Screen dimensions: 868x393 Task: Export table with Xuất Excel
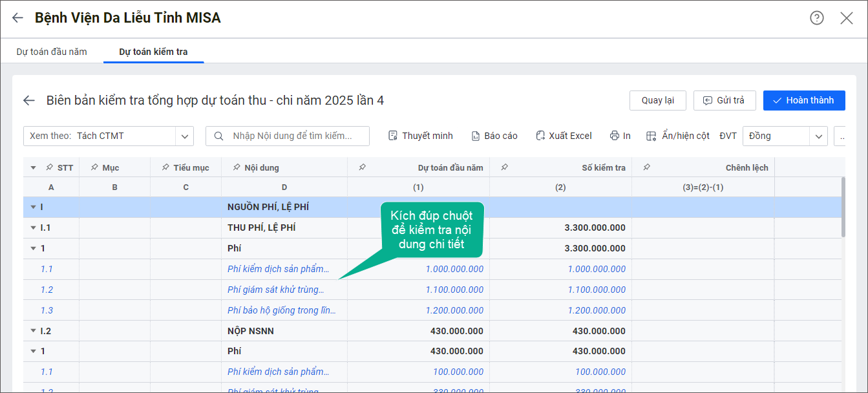tap(564, 136)
